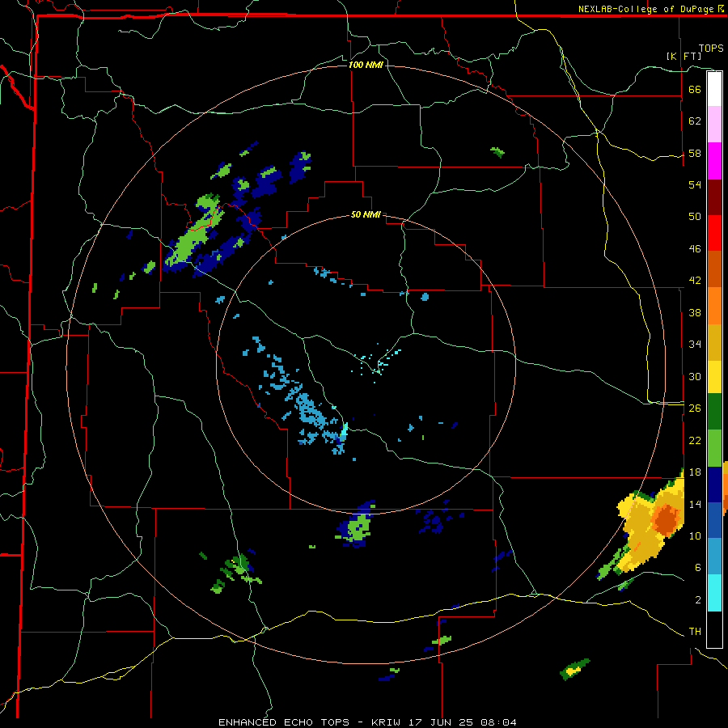This screenshot has height=728, width=728.
Task: Click the '62' legend value
Action: tap(695, 121)
